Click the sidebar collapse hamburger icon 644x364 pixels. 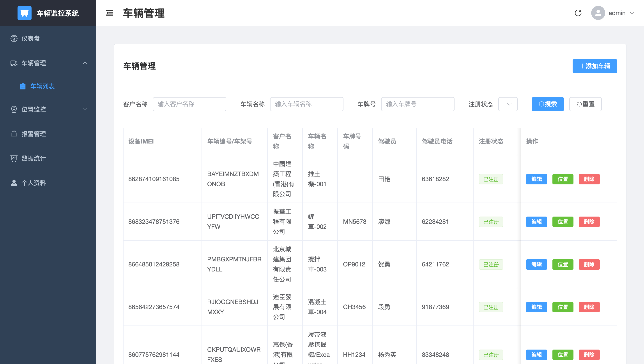coord(109,13)
